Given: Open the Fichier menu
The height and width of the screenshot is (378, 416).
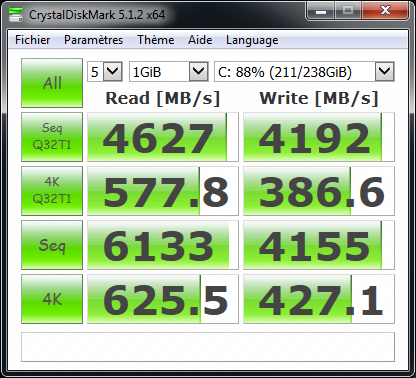Looking at the screenshot, I should 33,40.
